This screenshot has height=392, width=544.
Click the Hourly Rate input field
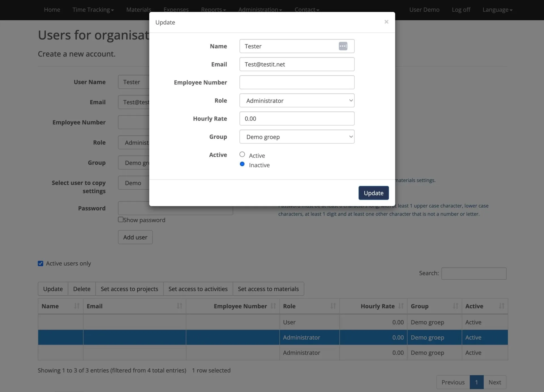(x=297, y=119)
